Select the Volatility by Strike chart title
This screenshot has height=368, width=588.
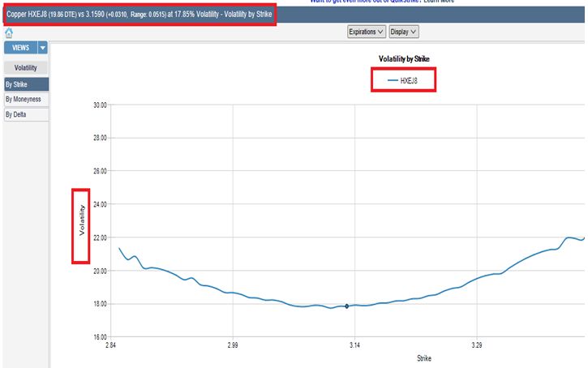(x=404, y=59)
